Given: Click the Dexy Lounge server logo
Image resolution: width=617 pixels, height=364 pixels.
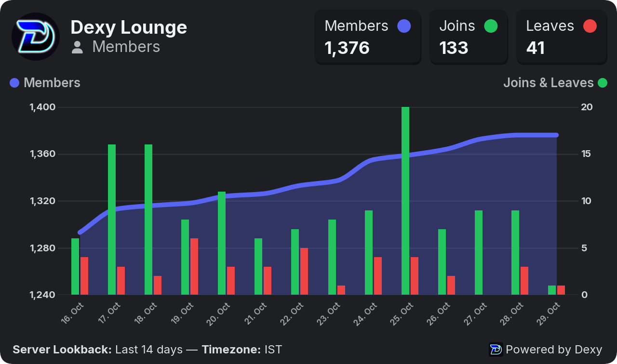Looking at the screenshot, I should click(36, 37).
